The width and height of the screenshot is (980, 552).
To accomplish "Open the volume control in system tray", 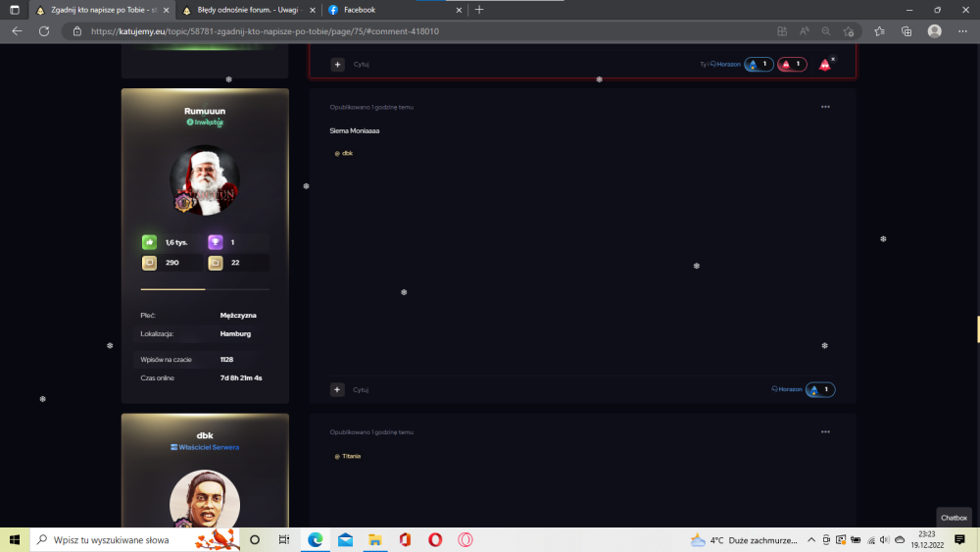I will click(x=884, y=540).
